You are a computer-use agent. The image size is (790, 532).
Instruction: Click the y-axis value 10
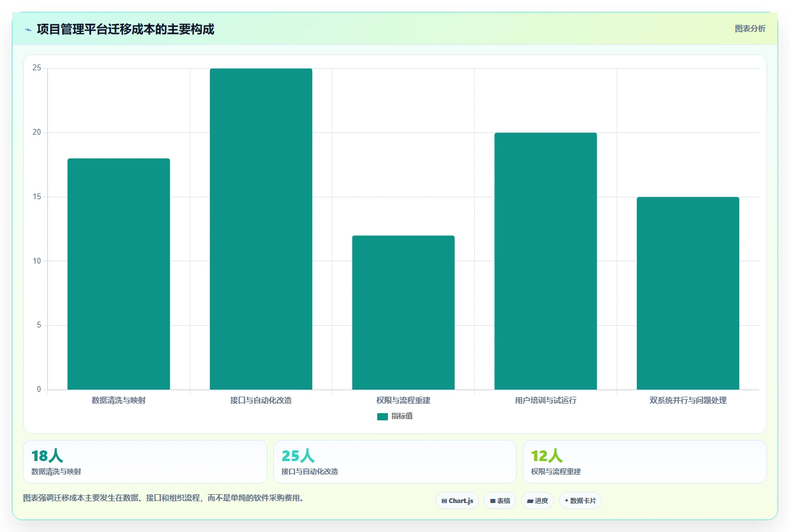[37, 261]
